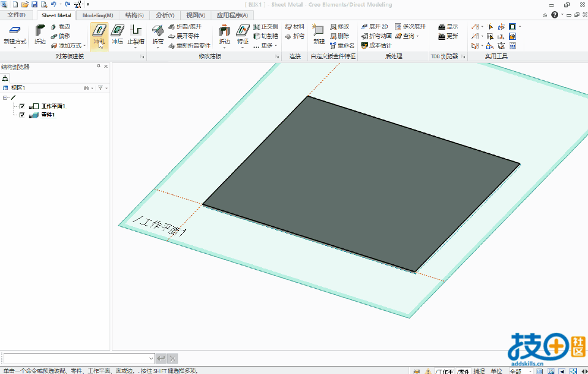Image resolution: width=588 pixels, height=374 pixels.
Task: Open the 文件(F) menu
Action: pyautogui.click(x=17, y=15)
